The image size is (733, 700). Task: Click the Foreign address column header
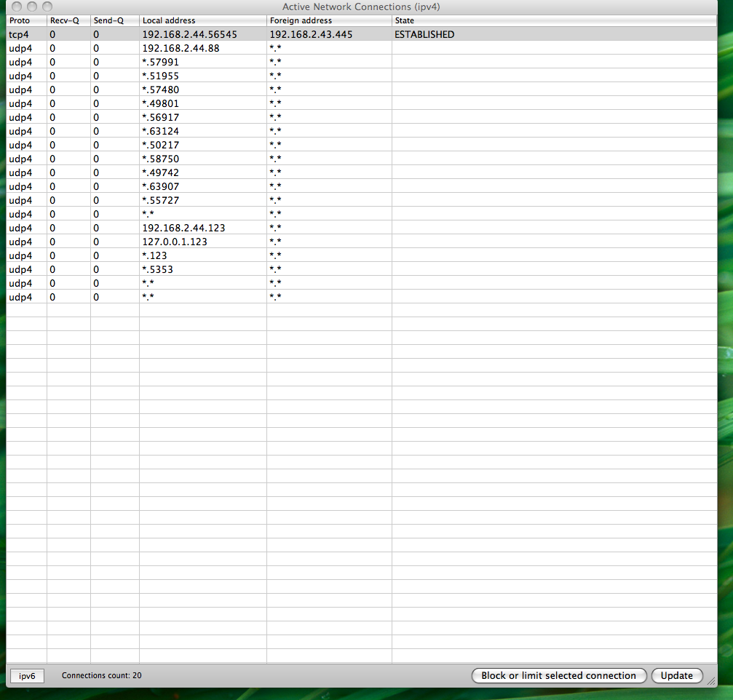(x=329, y=20)
